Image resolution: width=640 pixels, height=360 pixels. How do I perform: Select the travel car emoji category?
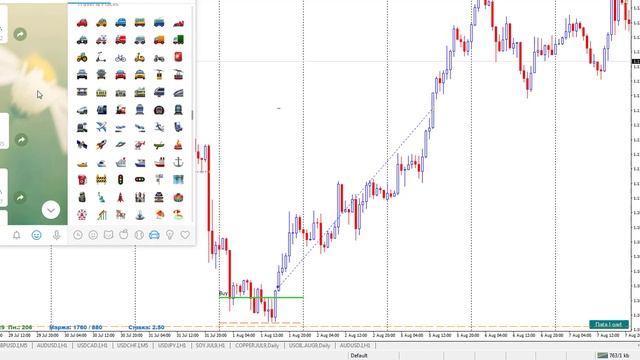154,235
